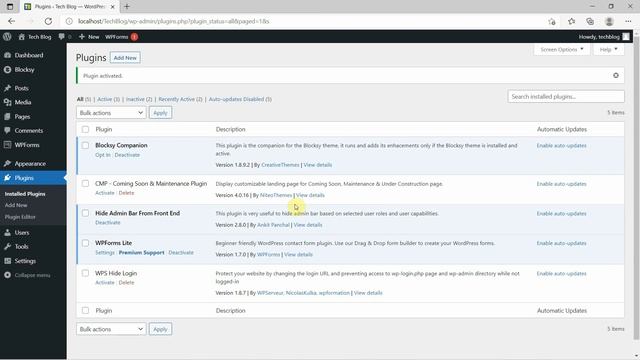Open the Dashboard sidebar icon
This screenshot has width=640, height=360.
(7, 55)
